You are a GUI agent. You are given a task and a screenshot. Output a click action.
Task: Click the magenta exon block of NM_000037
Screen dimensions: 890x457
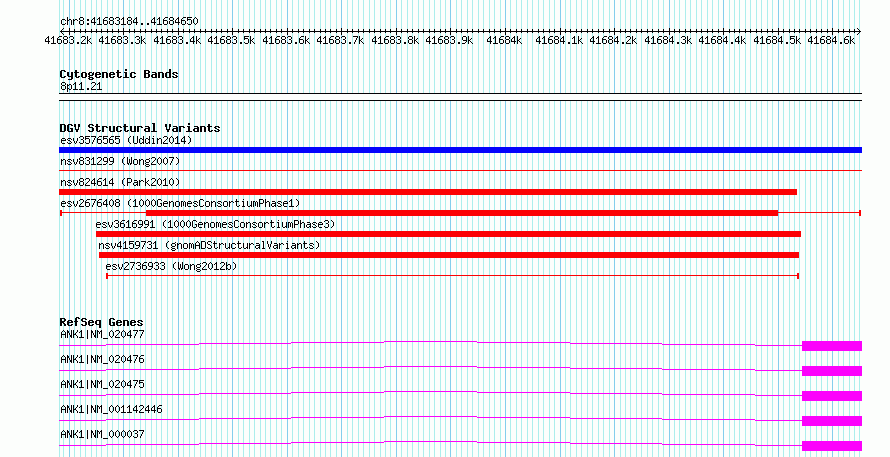pyautogui.click(x=832, y=446)
